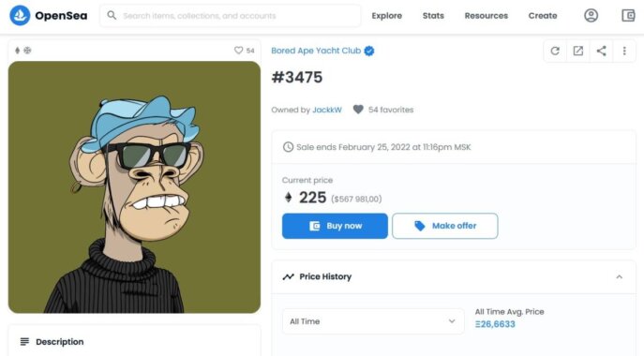Open NFT in external link icon
Viewport: 644px width, 356px height.
tap(577, 51)
